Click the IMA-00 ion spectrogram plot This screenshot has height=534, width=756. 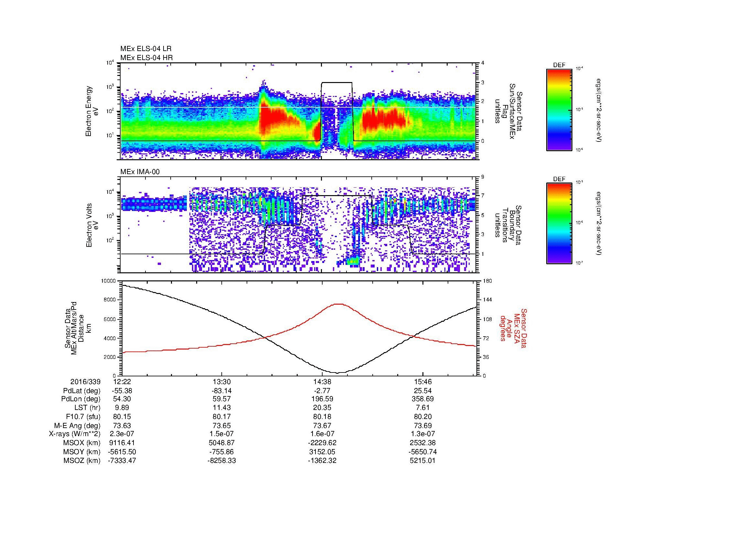click(x=298, y=225)
